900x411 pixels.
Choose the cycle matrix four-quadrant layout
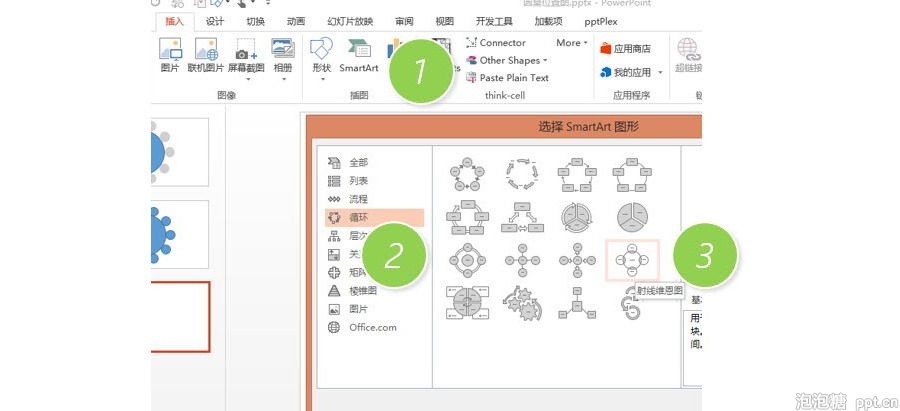[467, 303]
